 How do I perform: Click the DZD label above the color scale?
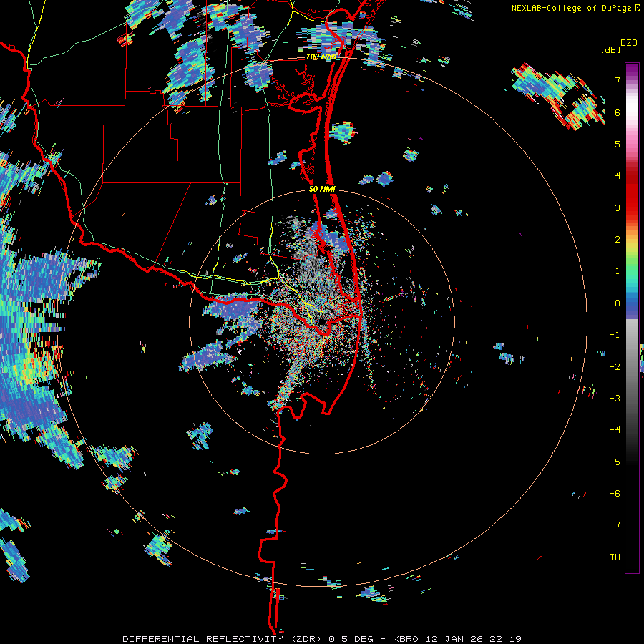(x=629, y=43)
